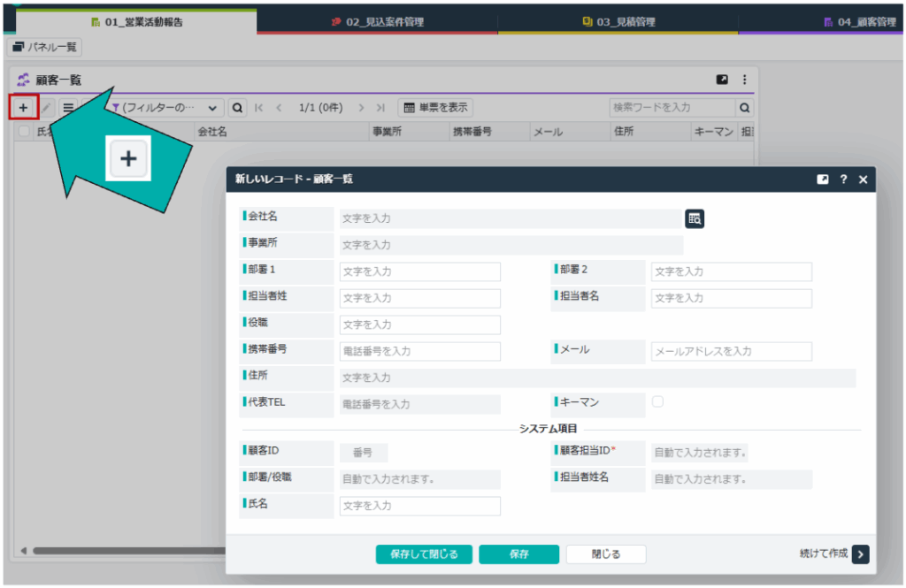The height and width of the screenshot is (588, 906).
Task: Toggle the select-all checkbox in the table header
Action: click(x=24, y=131)
